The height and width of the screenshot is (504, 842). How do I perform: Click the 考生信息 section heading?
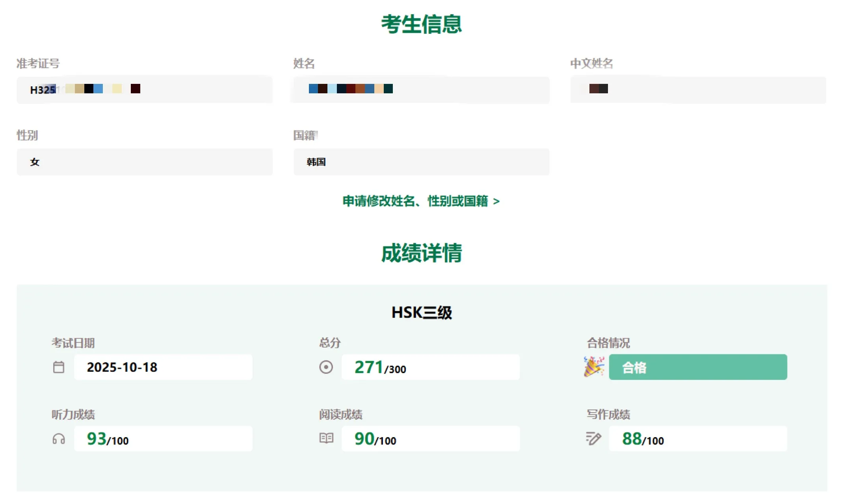(421, 24)
